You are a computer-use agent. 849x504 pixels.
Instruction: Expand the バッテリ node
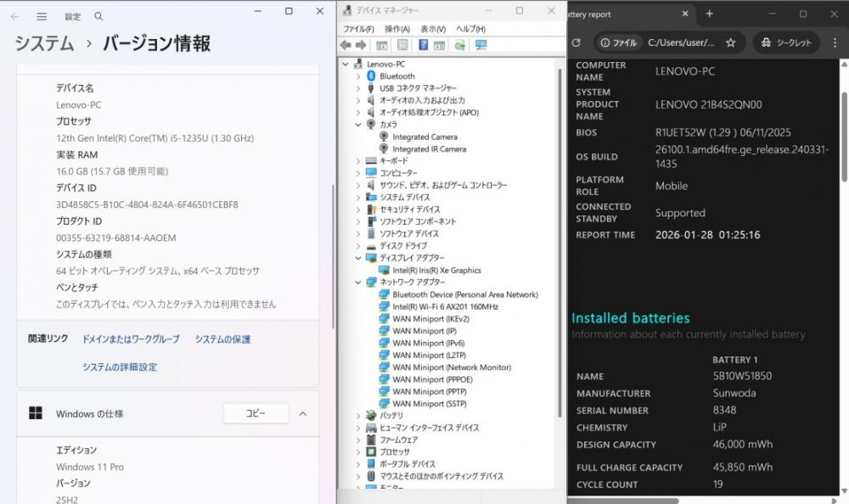point(358,416)
